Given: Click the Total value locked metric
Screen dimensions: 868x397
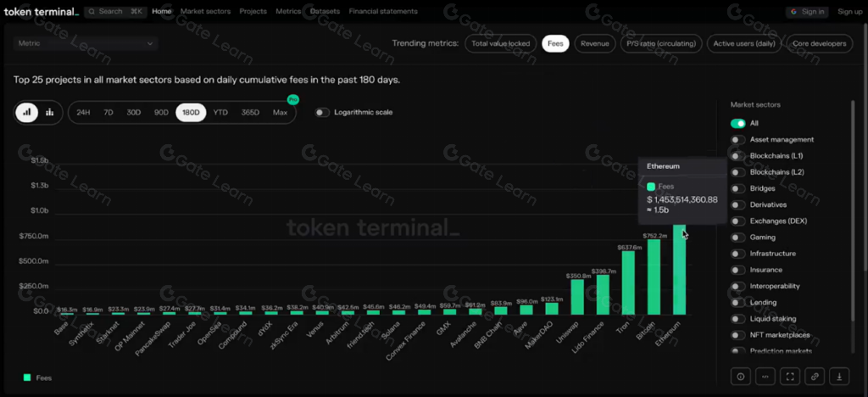Looking at the screenshot, I should click(x=500, y=43).
